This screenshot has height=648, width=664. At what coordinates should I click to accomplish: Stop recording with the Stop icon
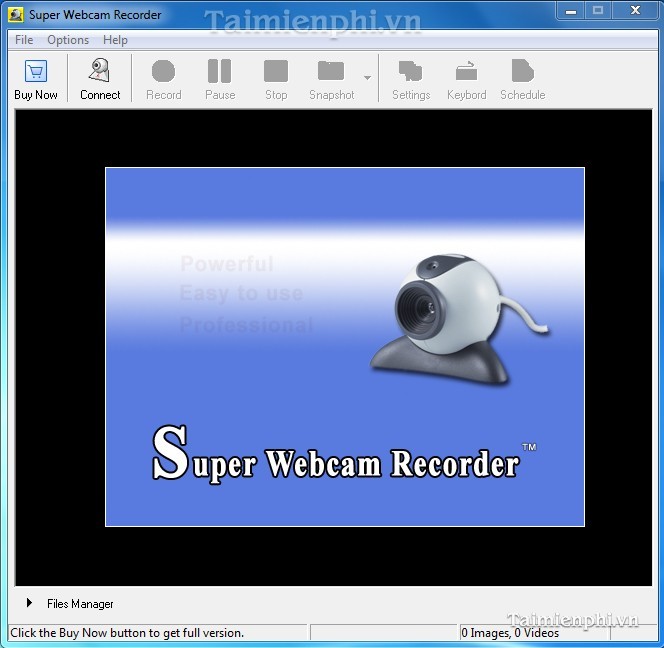[276, 71]
